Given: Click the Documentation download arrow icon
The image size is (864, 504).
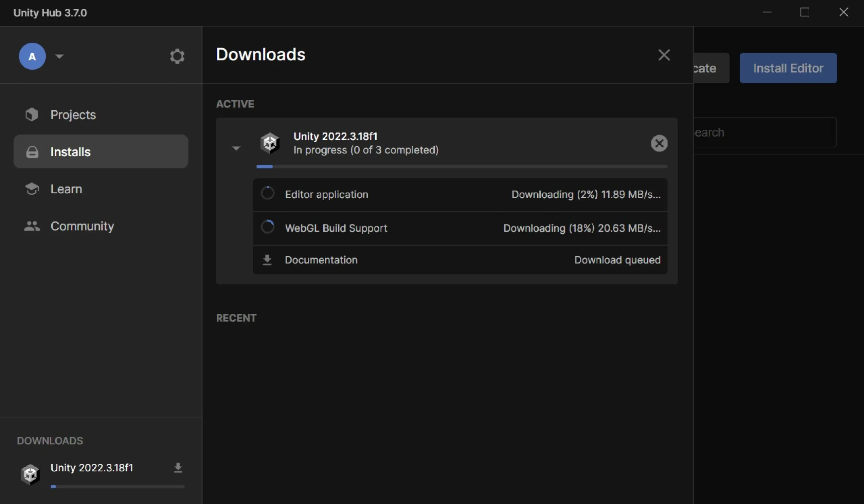Looking at the screenshot, I should pos(267,260).
